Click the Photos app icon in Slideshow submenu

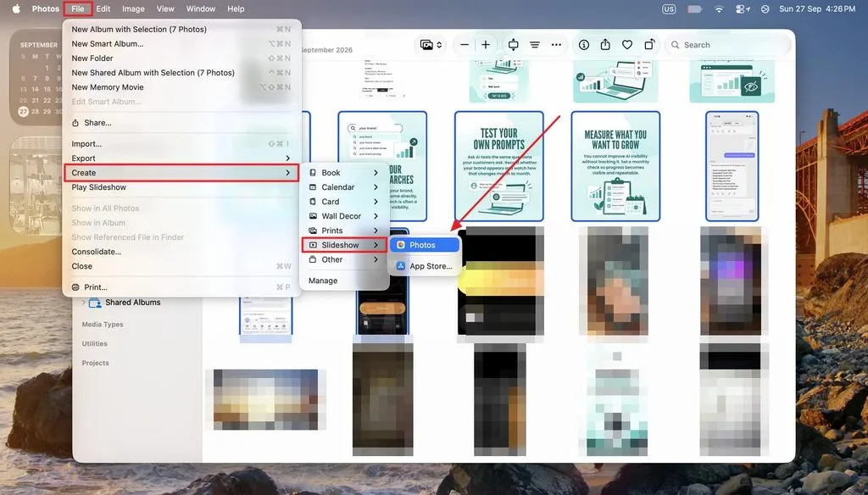[x=401, y=245]
